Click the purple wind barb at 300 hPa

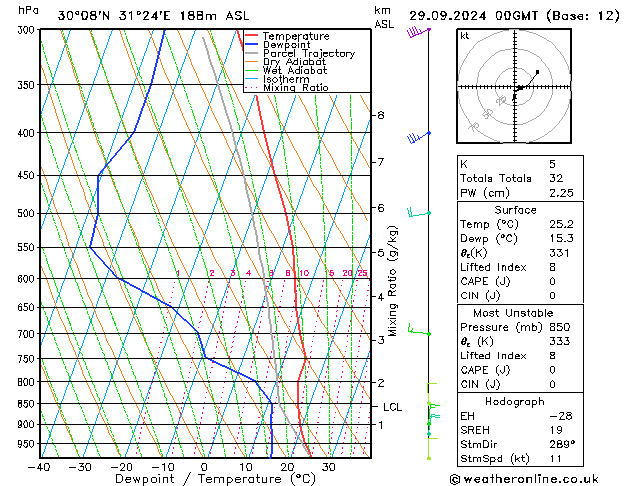coord(418,32)
